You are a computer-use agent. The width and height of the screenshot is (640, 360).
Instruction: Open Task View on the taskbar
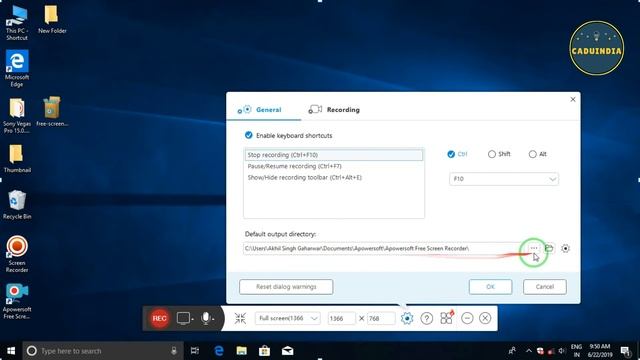tap(195, 351)
